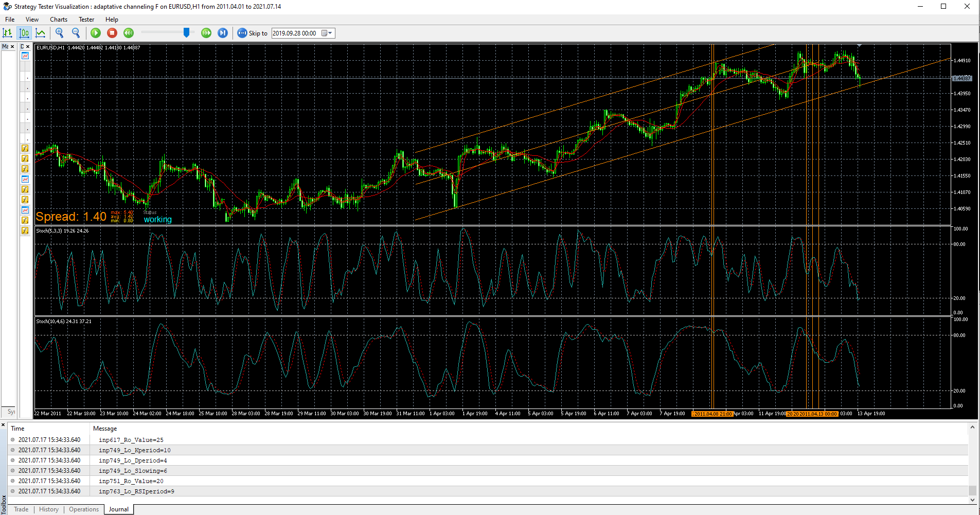
Task: Minimize the Strategy Tester window
Action: coord(920,6)
